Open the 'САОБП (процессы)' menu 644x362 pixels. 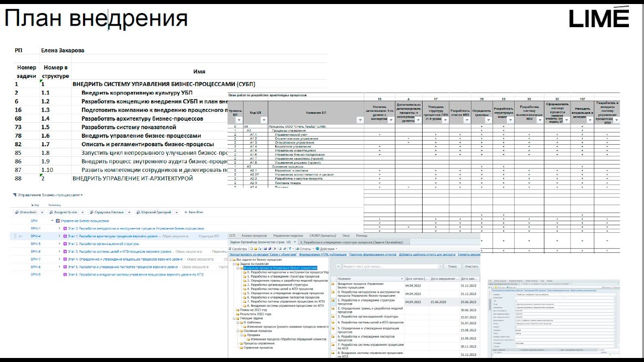click(323, 235)
